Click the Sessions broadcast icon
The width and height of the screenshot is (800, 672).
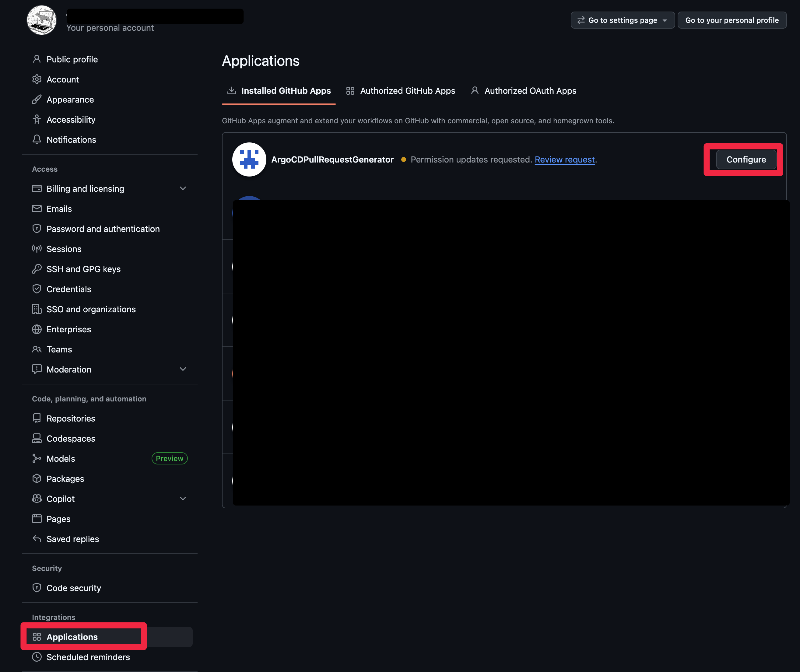37,249
